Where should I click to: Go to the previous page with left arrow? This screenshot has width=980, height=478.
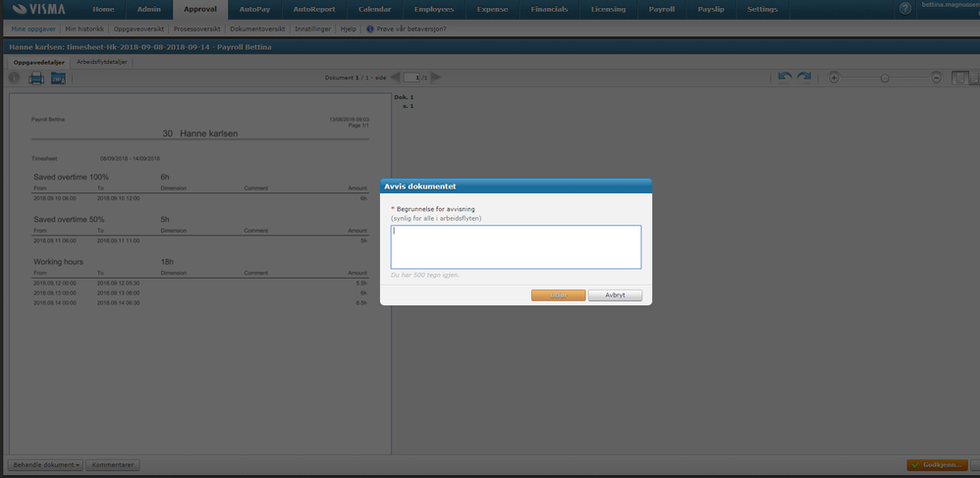[395, 78]
